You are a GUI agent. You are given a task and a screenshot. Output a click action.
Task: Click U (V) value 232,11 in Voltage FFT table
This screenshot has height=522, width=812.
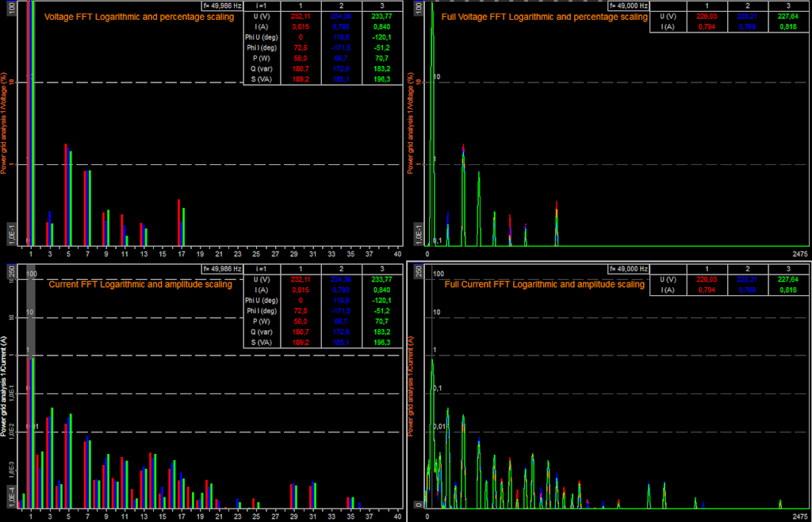[x=301, y=17]
